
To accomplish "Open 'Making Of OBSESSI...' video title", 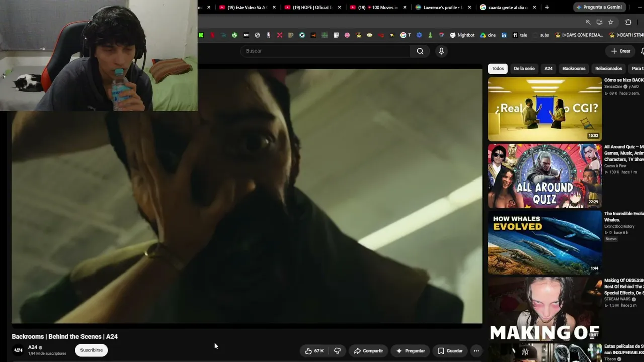I will 624,287.
